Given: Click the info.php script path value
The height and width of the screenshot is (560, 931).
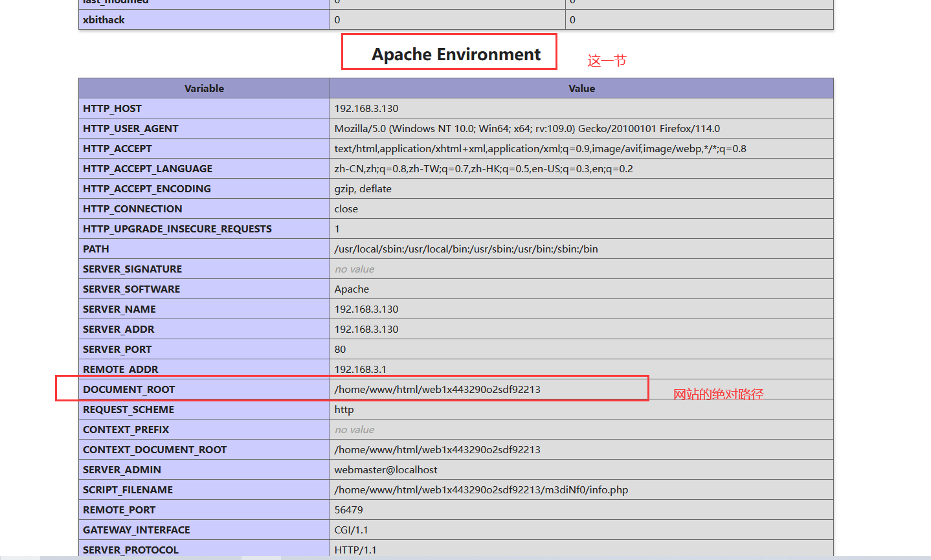Looking at the screenshot, I should (481, 489).
